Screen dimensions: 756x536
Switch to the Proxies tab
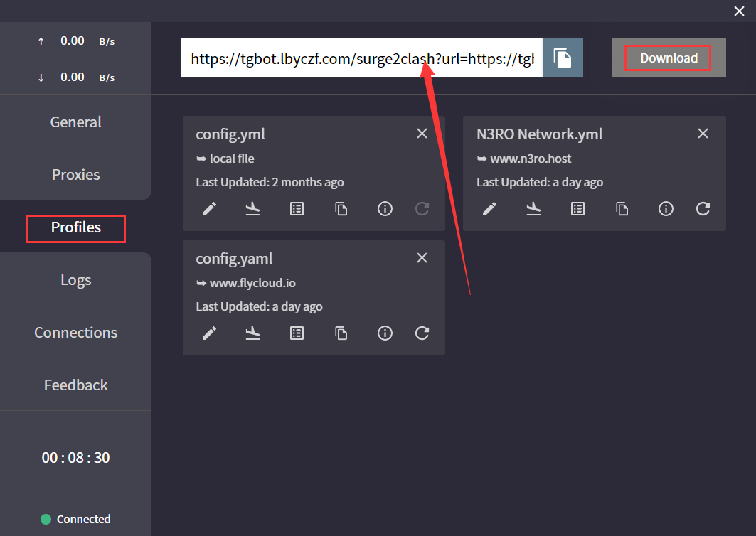pyautogui.click(x=75, y=175)
